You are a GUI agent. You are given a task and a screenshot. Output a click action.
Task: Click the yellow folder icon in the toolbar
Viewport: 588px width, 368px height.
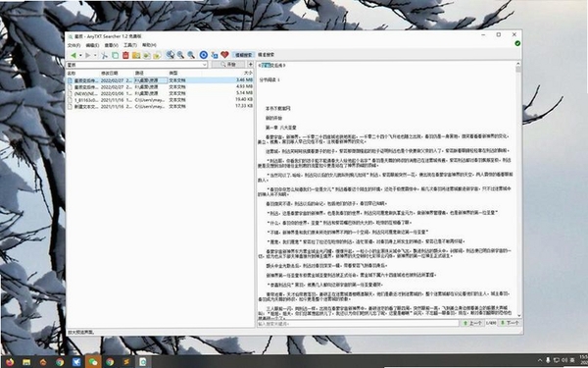(x=136, y=55)
